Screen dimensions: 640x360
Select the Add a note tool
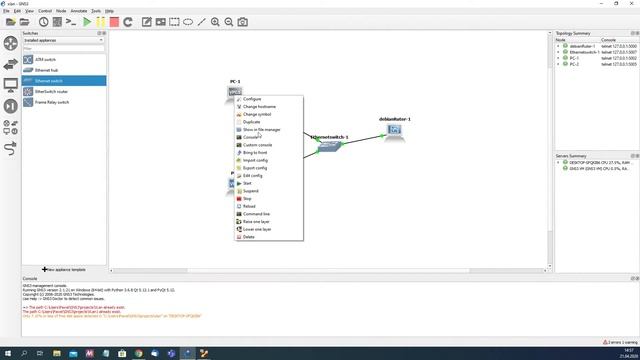[x=147, y=22]
